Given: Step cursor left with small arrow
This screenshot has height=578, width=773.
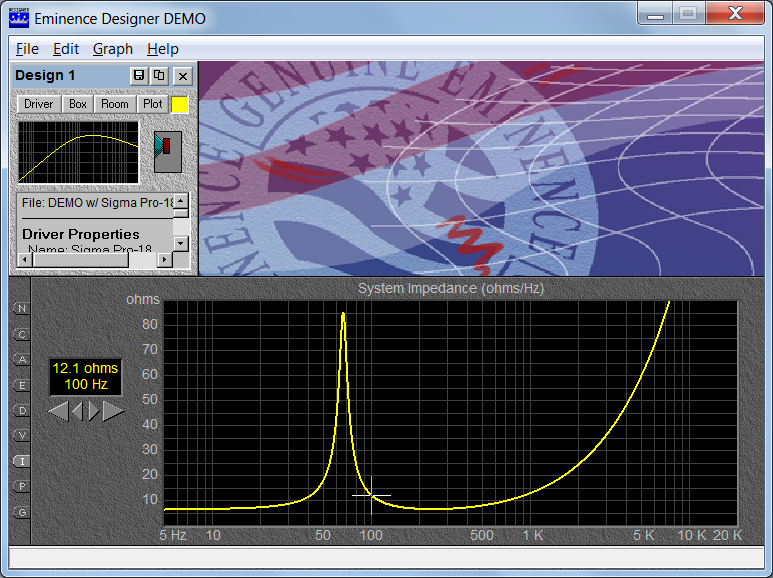Looking at the screenshot, I should [77, 411].
